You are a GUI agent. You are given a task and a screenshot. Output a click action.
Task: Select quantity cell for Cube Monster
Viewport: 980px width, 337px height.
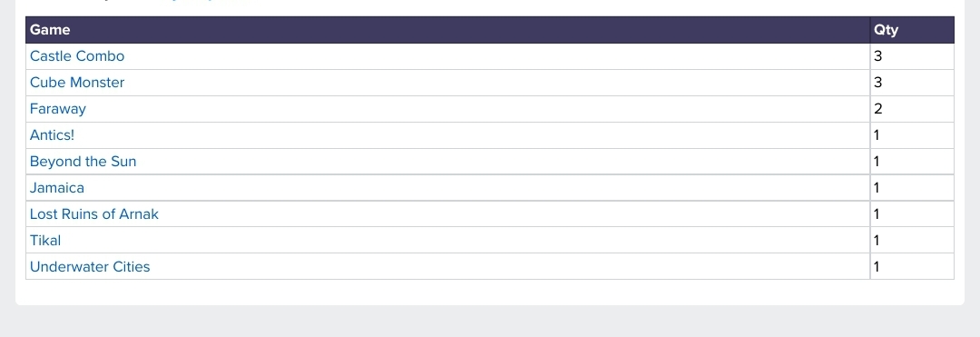[912, 83]
